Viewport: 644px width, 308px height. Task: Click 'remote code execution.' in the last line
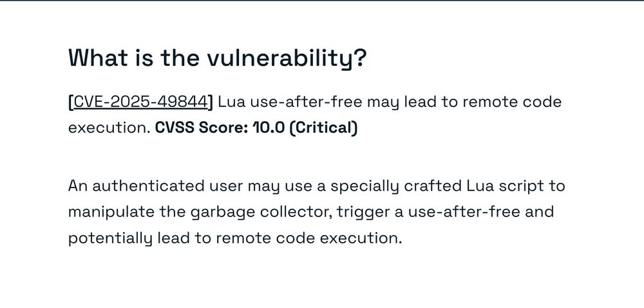tap(309, 238)
